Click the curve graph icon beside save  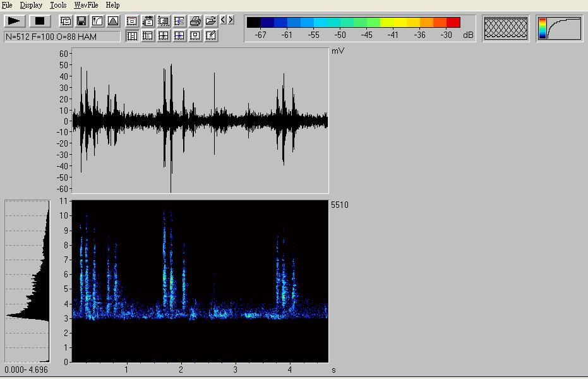[x=97, y=21]
